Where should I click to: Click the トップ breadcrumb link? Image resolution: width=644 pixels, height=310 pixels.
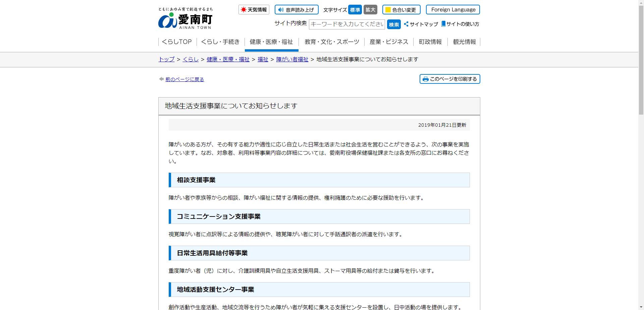coord(166,59)
